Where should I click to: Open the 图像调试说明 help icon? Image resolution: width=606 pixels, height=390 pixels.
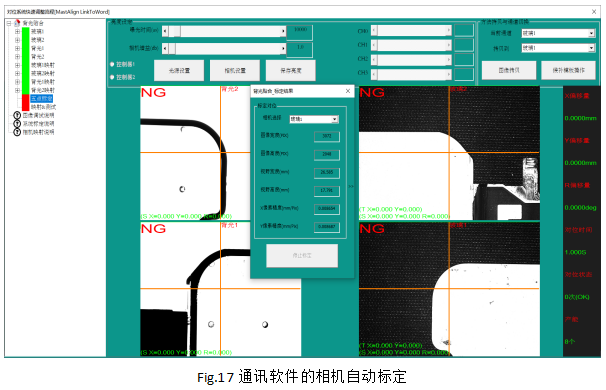(17, 115)
